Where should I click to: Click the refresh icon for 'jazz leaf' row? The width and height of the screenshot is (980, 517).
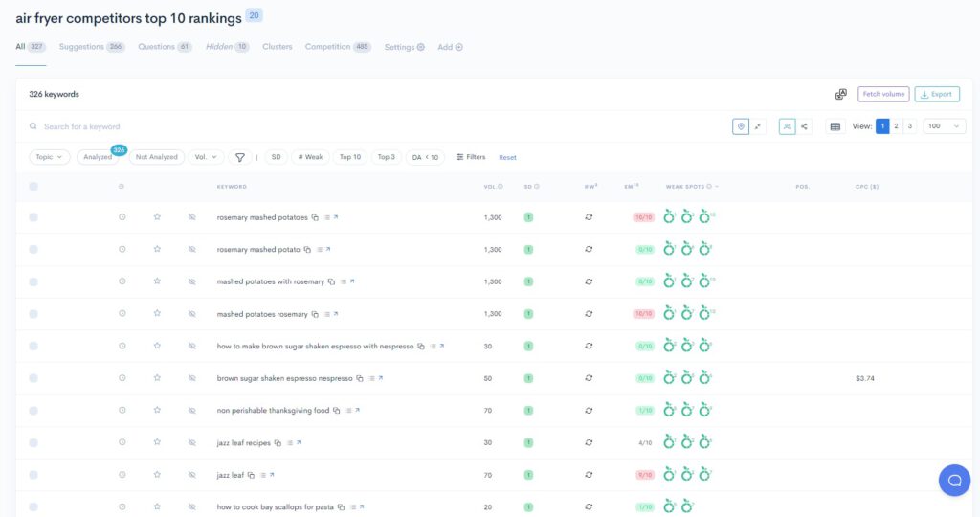tap(590, 475)
